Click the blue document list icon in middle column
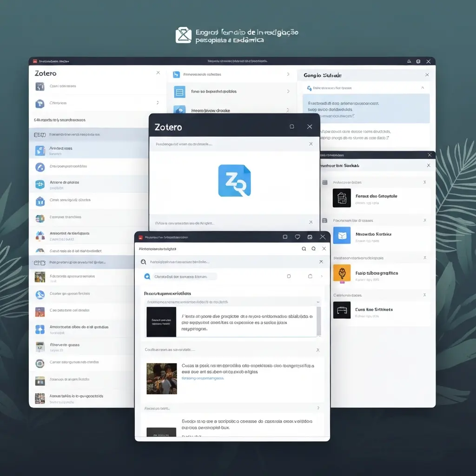This screenshot has height=476, width=476. point(179,92)
